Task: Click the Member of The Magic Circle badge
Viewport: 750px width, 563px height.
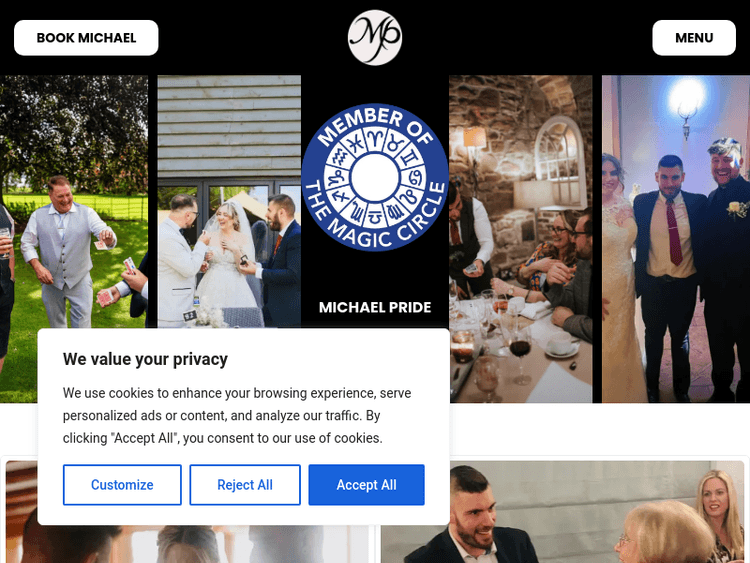Action: tap(375, 177)
